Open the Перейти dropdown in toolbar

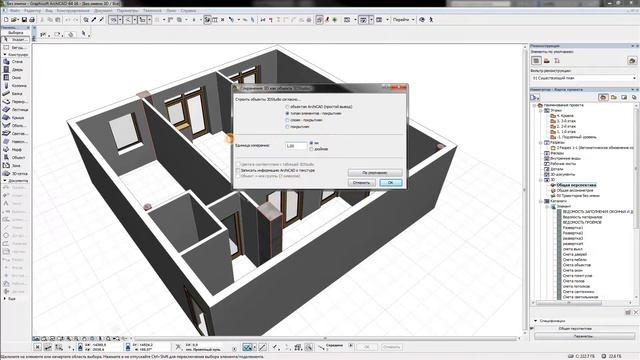tap(404, 20)
